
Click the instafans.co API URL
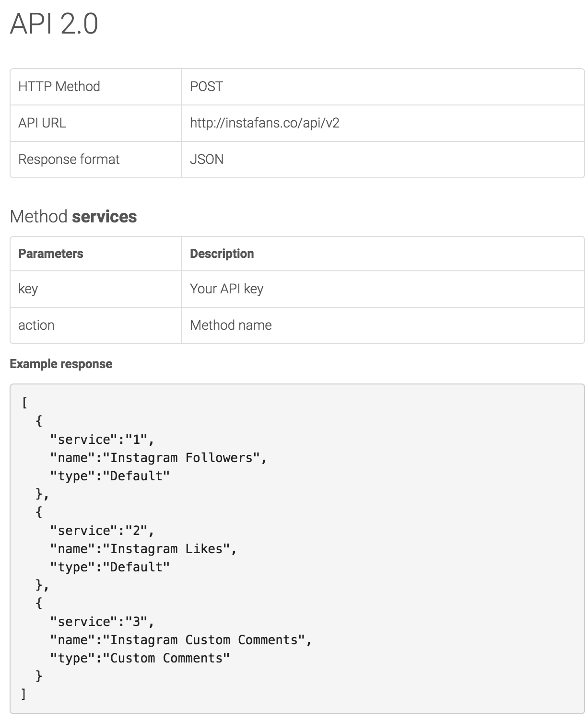(264, 123)
